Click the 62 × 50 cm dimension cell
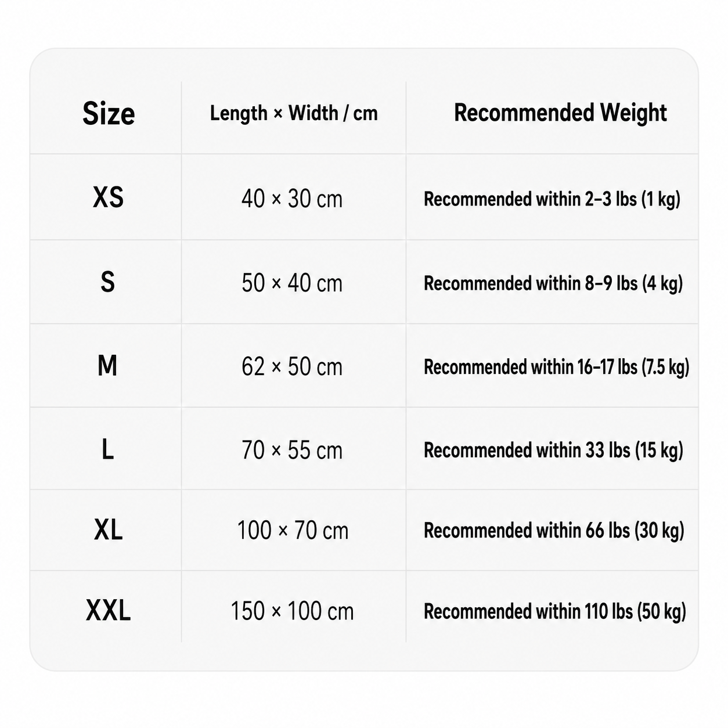Image resolution: width=728 pixels, height=728 pixels. [x=292, y=366]
